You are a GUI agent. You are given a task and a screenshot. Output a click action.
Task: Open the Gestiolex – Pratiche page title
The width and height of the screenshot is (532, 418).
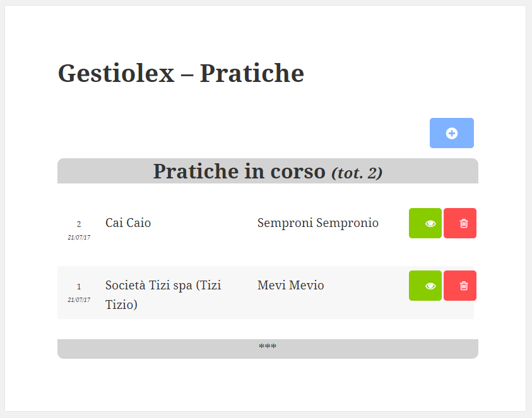180,73
